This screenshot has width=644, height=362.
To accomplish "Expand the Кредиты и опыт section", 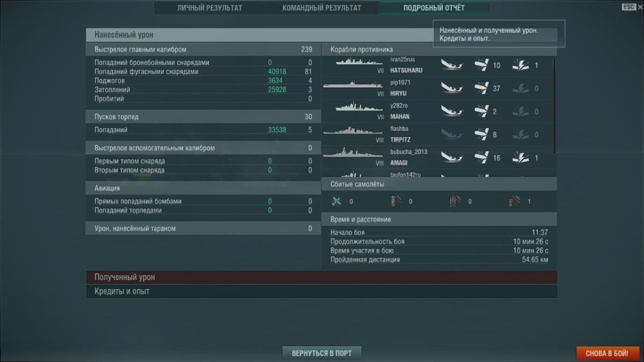I will [x=321, y=291].
